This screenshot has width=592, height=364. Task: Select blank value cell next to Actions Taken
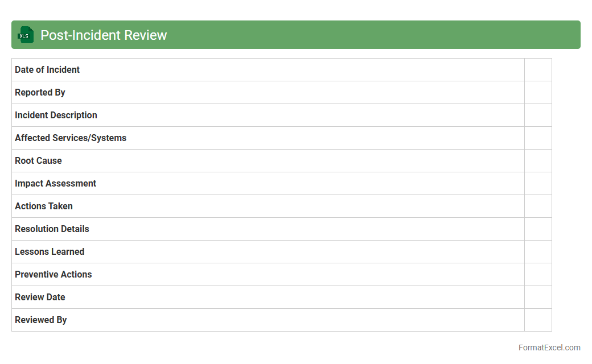point(538,206)
